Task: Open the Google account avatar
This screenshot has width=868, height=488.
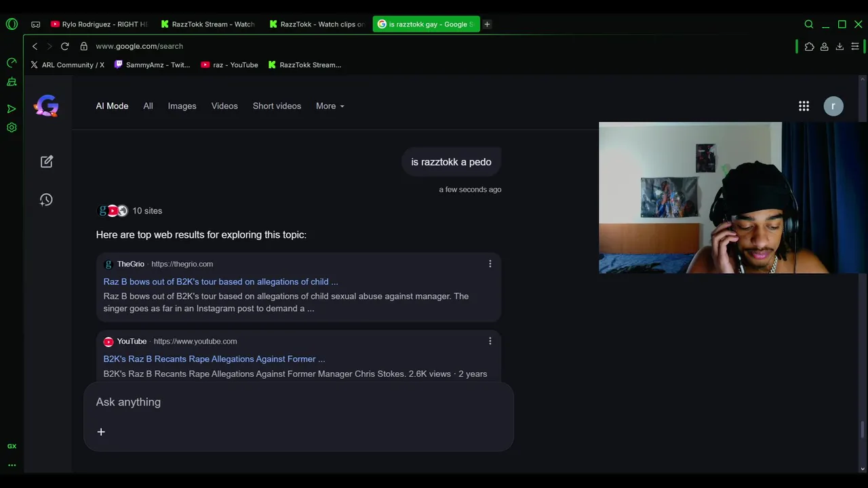Action: pos(833,106)
